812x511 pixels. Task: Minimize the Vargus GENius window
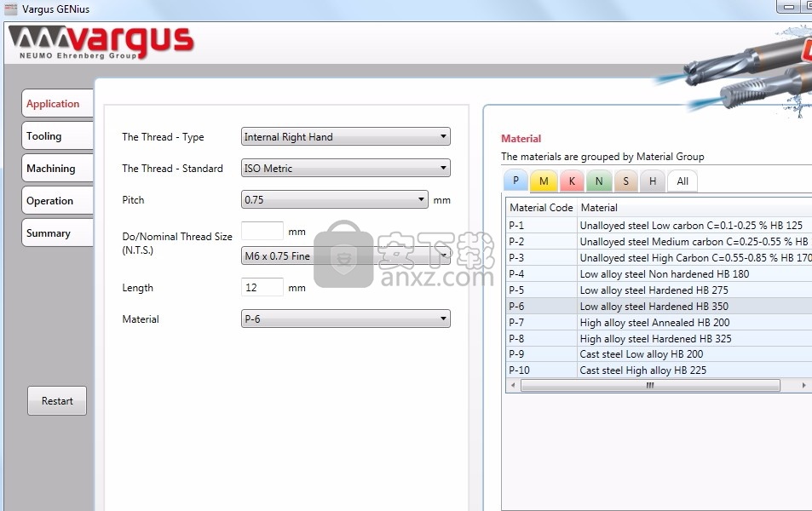click(x=789, y=7)
